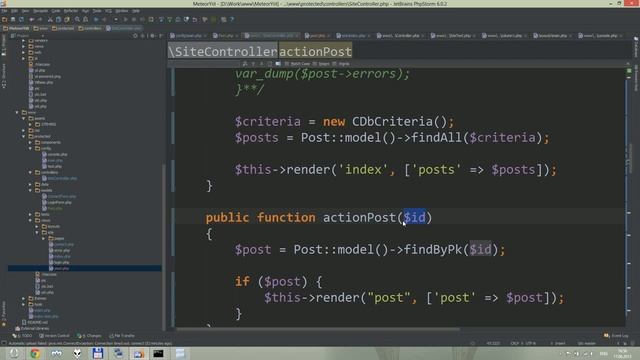Select LoginForm.php in the models folder
640x360 pixels.
pos(57,202)
